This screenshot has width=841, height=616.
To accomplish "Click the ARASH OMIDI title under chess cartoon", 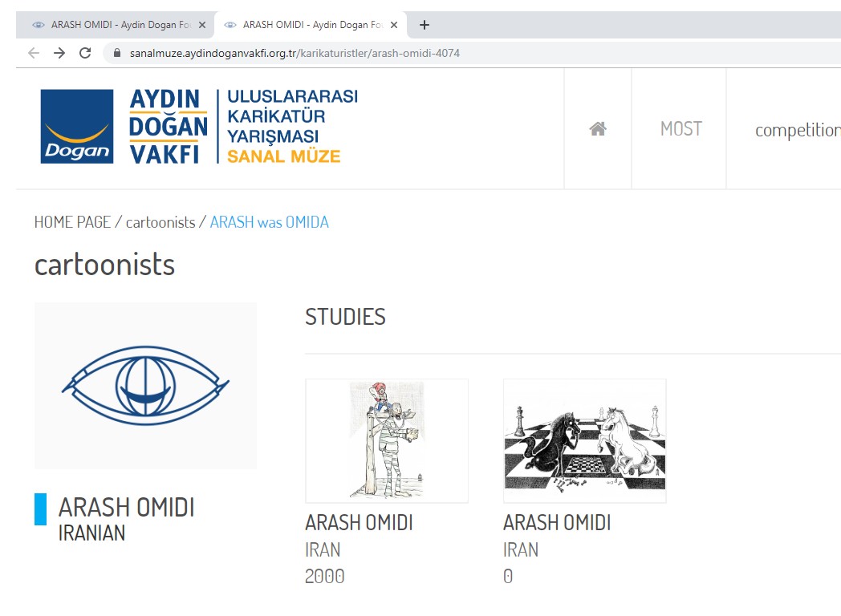I will click(557, 523).
